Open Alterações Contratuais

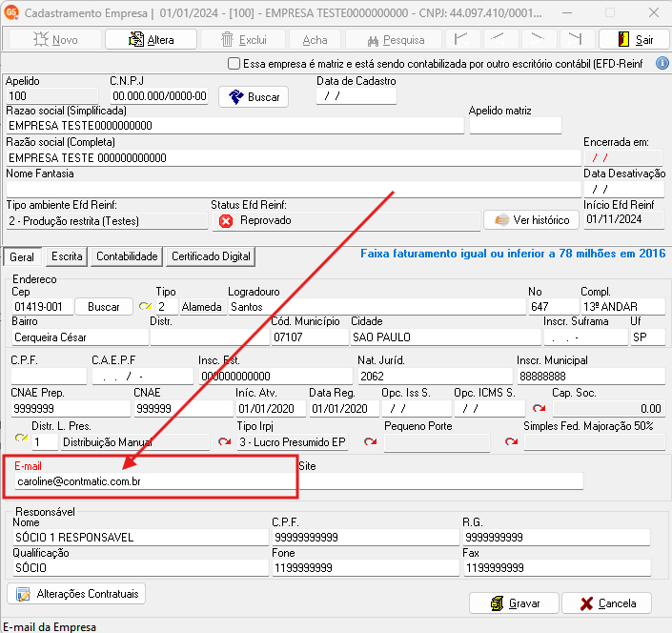click(x=76, y=594)
